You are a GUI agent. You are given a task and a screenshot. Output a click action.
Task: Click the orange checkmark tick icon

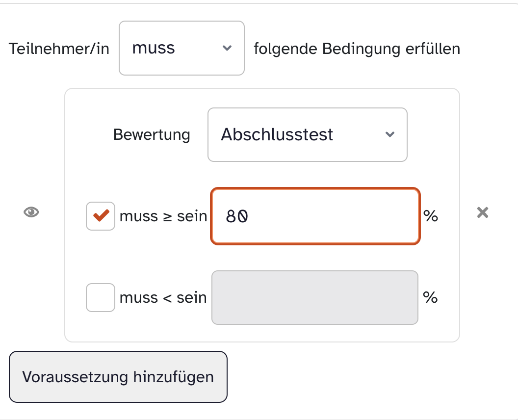point(101,215)
